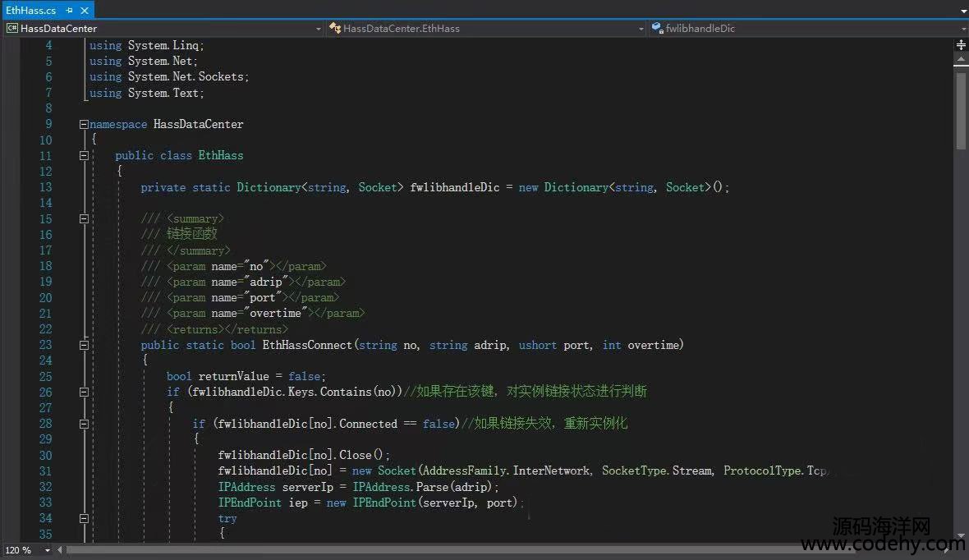Click 'overtime' param name on line 21
969x560 pixels.
[x=275, y=314]
